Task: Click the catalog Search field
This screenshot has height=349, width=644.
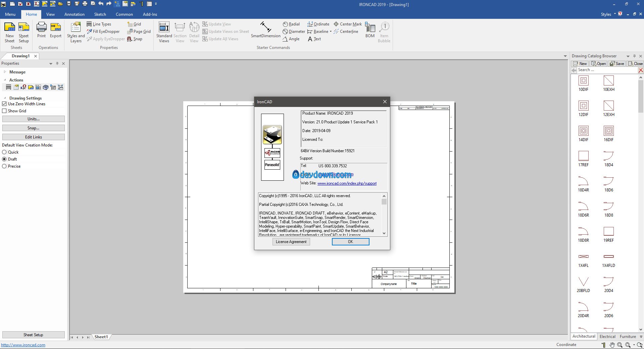Action: [607, 70]
